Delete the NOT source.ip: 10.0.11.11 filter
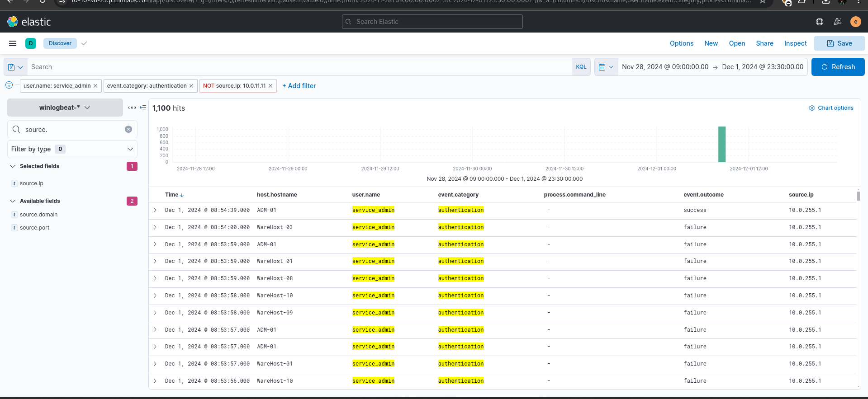This screenshot has height=399, width=868. 270,86
